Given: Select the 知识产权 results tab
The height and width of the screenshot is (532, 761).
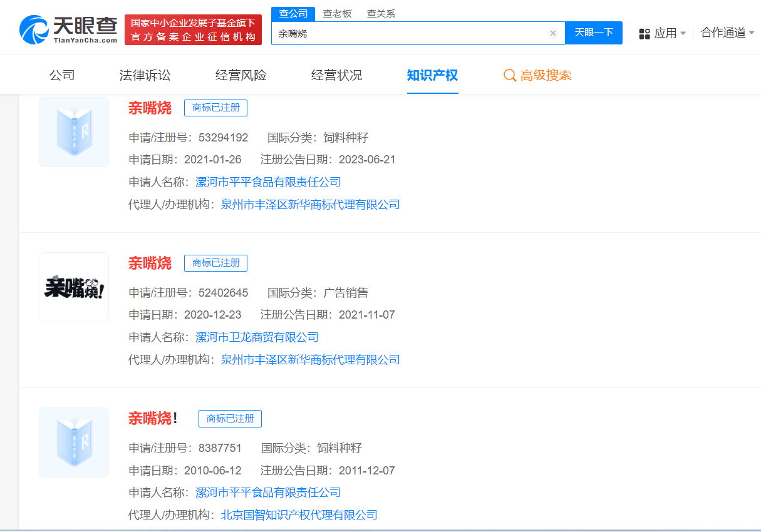Looking at the screenshot, I should [x=432, y=76].
